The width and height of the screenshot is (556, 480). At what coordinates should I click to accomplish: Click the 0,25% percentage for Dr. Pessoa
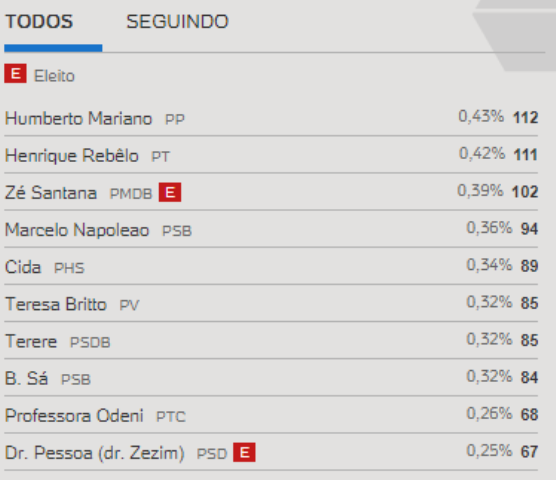pos(489,451)
